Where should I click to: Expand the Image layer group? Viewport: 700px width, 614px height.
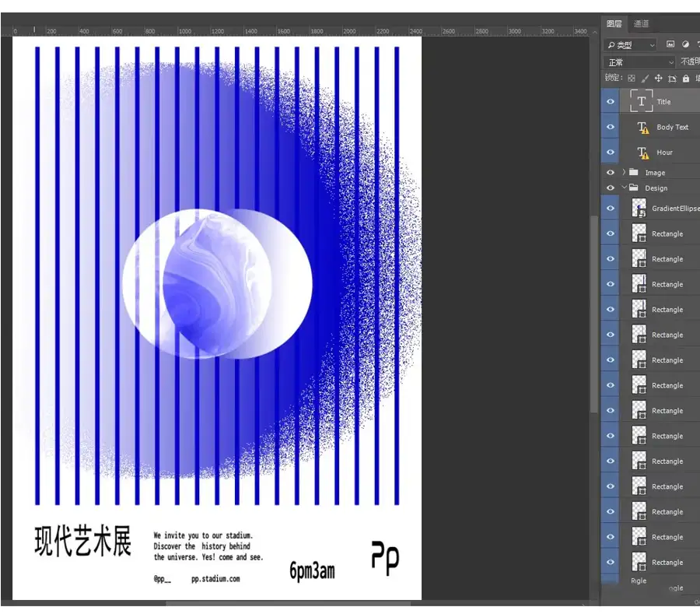click(x=624, y=173)
